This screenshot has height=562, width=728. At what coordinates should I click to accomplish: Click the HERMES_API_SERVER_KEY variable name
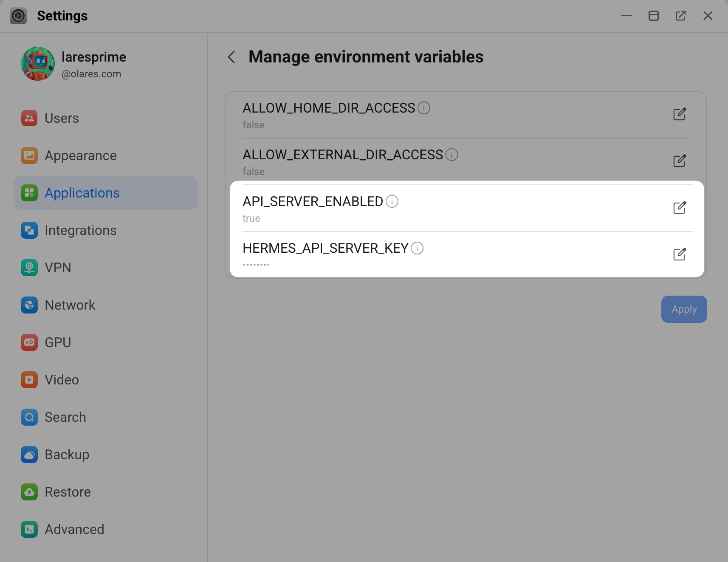click(x=325, y=248)
